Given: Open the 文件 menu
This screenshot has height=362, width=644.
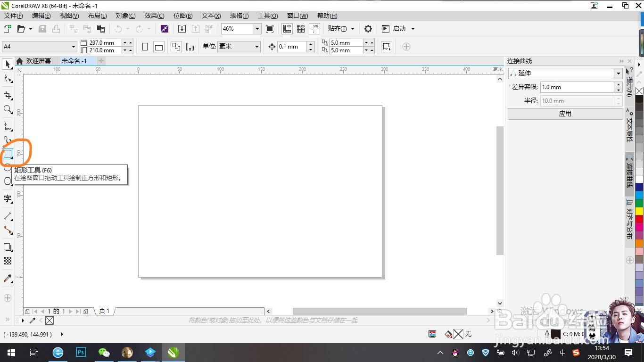Looking at the screenshot, I should (x=14, y=16).
